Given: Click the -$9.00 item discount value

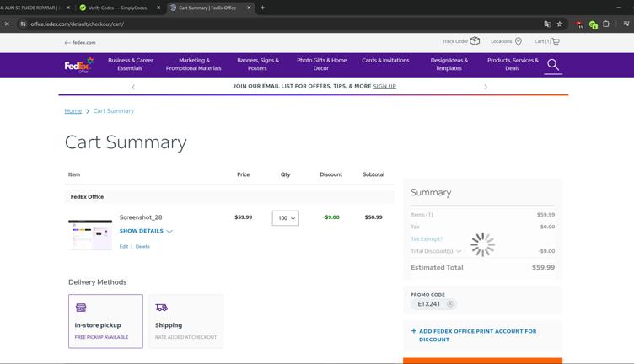Looking at the screenshot, I should coord(331,217).
